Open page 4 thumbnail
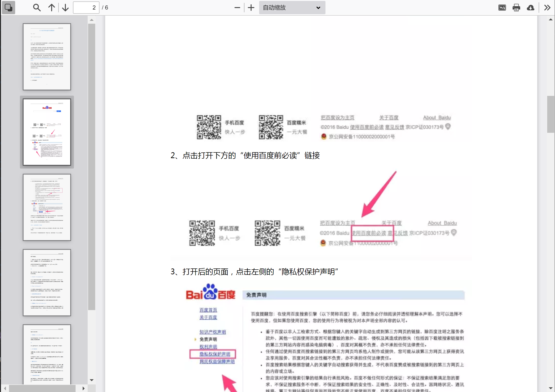555x392 pixels. click(47, 283)
